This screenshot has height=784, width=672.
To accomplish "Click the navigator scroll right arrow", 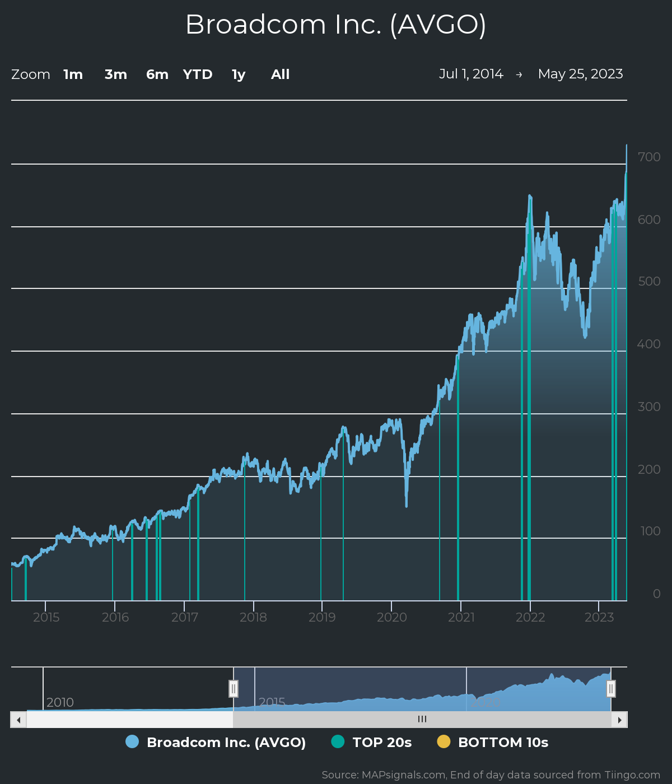I will [x=619, y=720].
